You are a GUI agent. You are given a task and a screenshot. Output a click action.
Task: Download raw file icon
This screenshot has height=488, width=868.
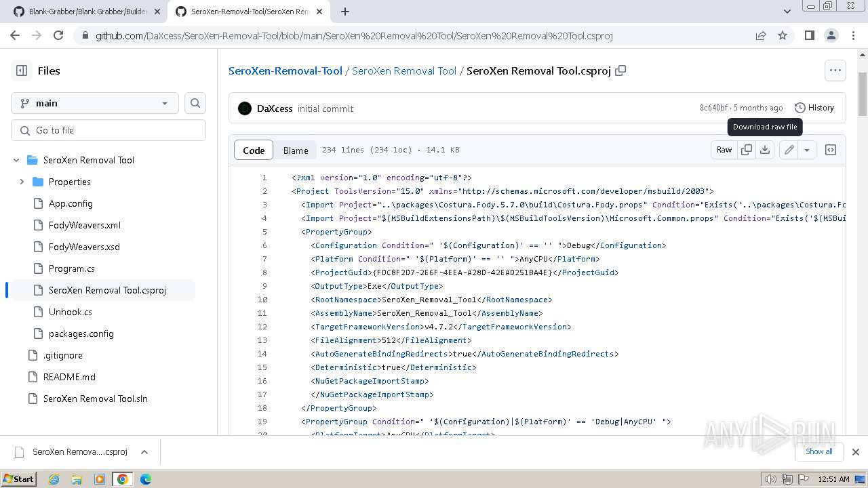coord(765,150)
